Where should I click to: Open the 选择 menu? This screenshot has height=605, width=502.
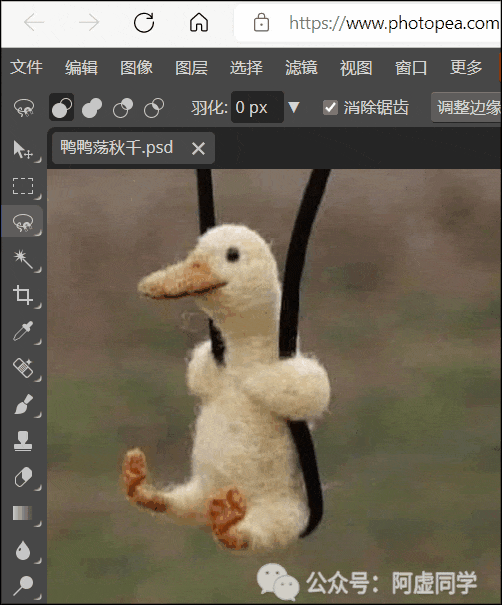(246, 68)
